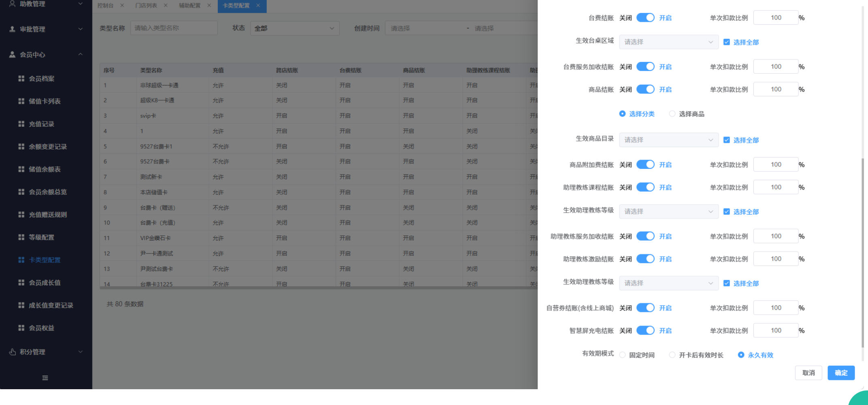Click the 取消 button
The height and width of the screenshot is (405, 868).
808,373
